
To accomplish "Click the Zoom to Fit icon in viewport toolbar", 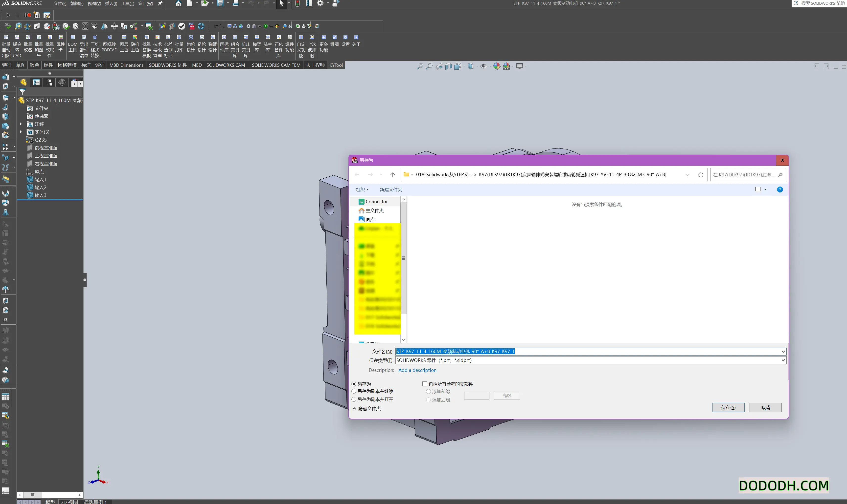I will click(420, 66).
